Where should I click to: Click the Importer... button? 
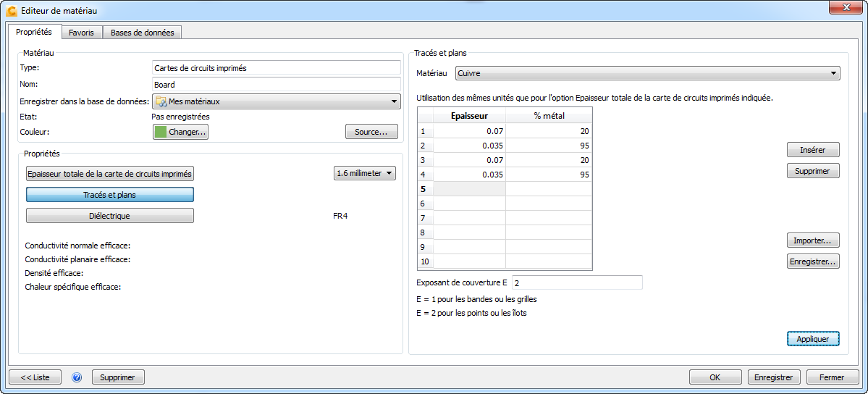pos(813,240)
